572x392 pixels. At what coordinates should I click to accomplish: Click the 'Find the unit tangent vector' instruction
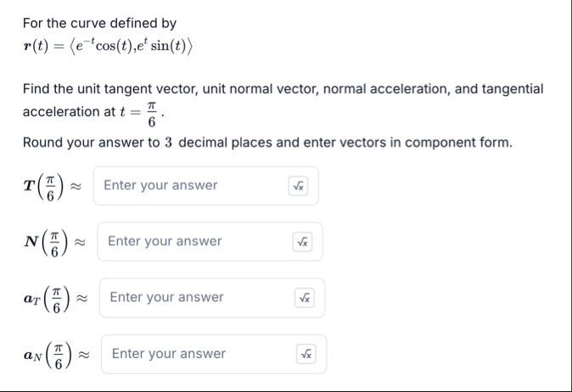pyautogui.click(x=282, y=89)
